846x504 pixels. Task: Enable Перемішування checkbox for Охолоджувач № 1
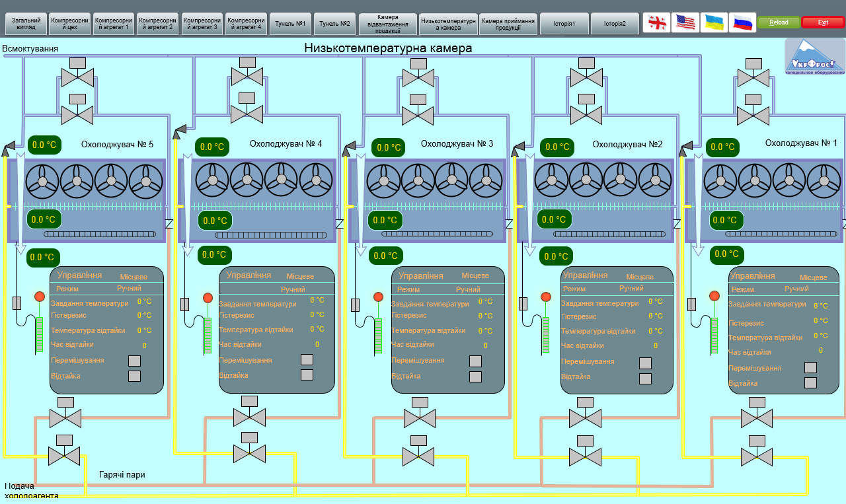coord(810,368)
